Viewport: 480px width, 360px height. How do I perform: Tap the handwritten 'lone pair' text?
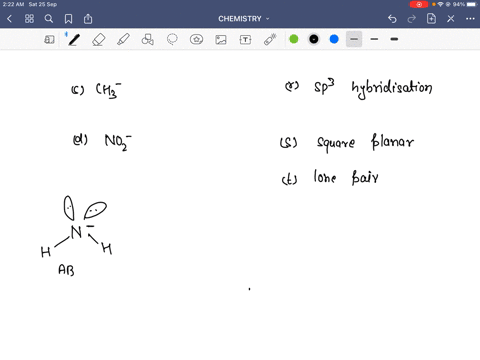coord(346,177)
